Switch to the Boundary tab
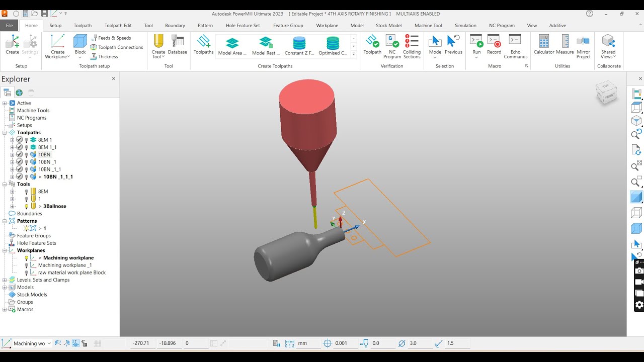Image resolution: width=644 pixels, height=362 pixels. [x=175, y=26]
